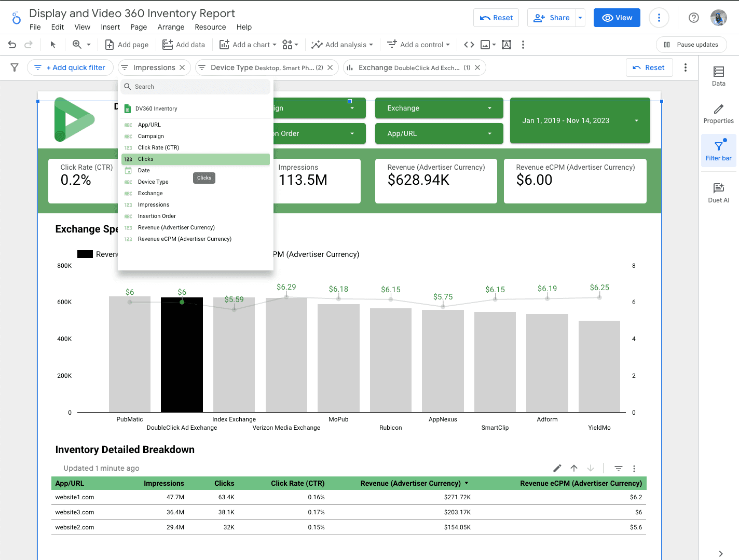
Task: Open the Share dropdown arrow
Action: (x=580, y=18)
